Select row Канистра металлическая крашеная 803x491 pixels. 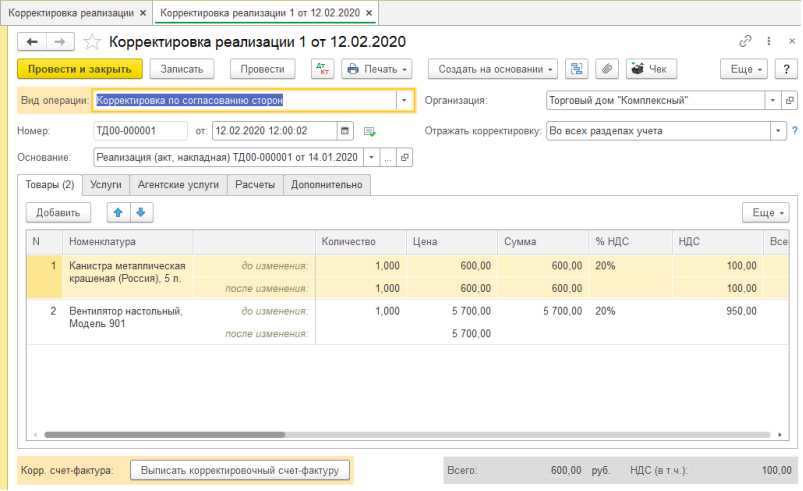tap(407, 277)
